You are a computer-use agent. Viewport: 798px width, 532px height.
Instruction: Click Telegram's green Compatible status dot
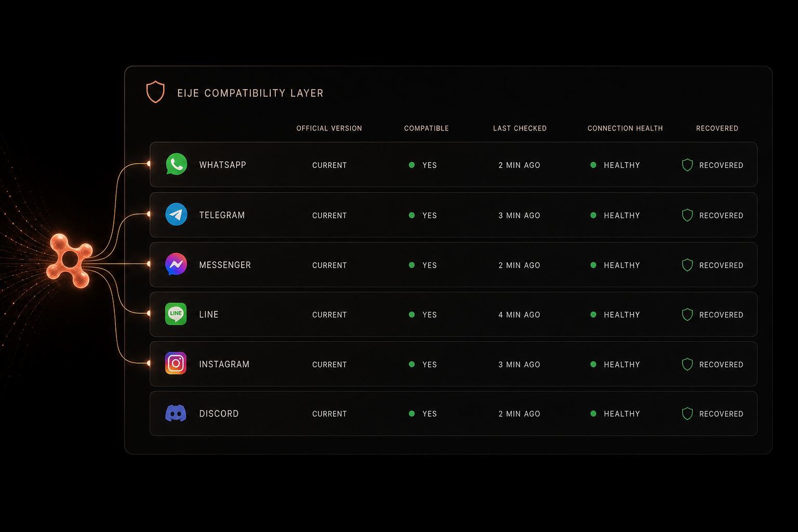click(x=411, y=215)
